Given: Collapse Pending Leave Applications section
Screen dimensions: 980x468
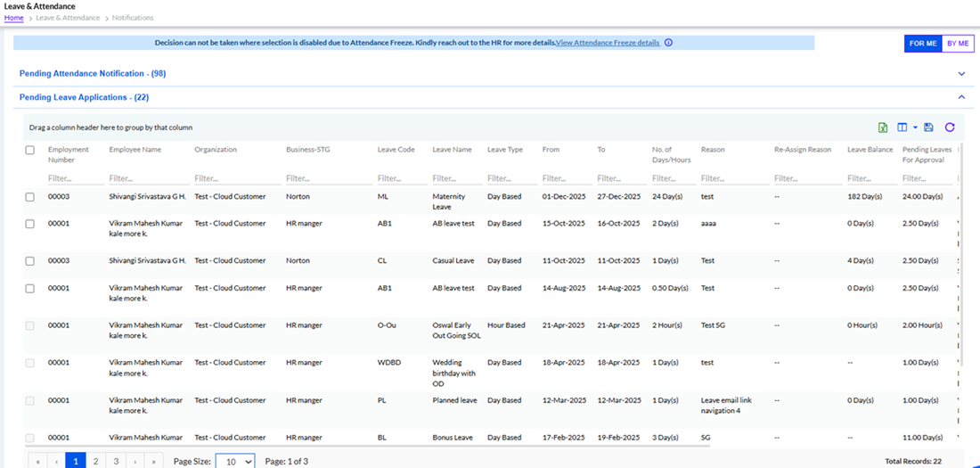Looking at the screenshot, I should (961, 97).
